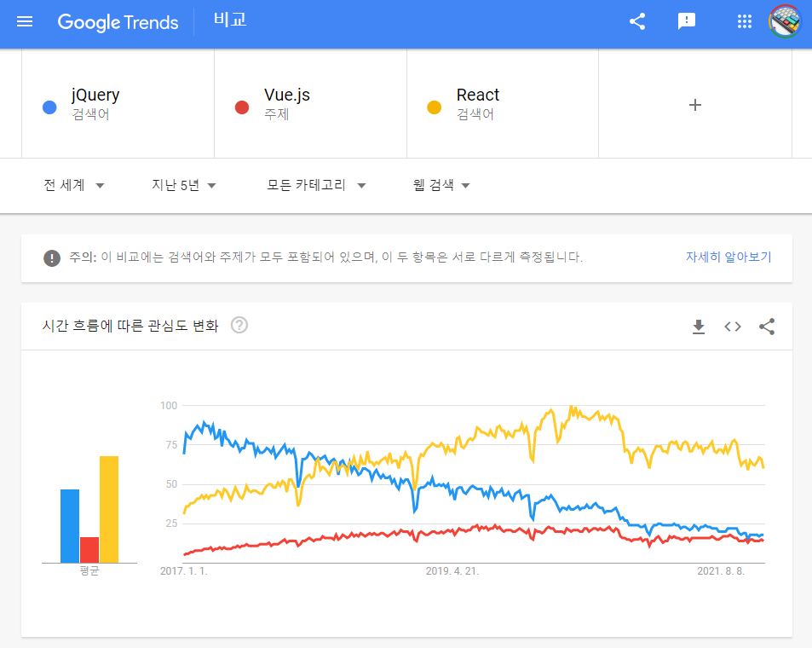Click the 시간 흐름에 따른 관심도 변화 title
The image size is (812, 648).
pos(130,326)
